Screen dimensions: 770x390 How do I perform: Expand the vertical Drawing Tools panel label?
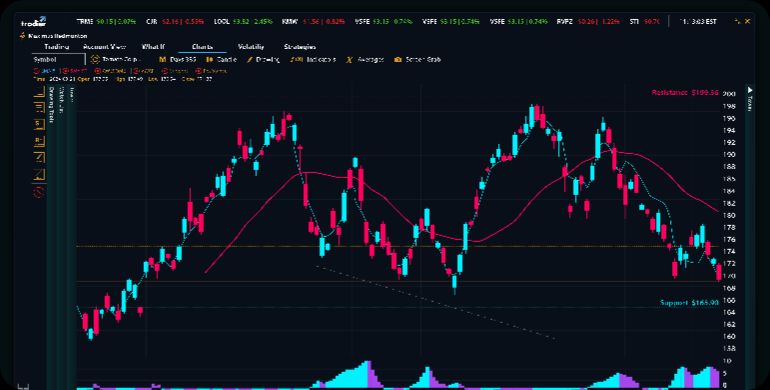click(x=51, y=105)
